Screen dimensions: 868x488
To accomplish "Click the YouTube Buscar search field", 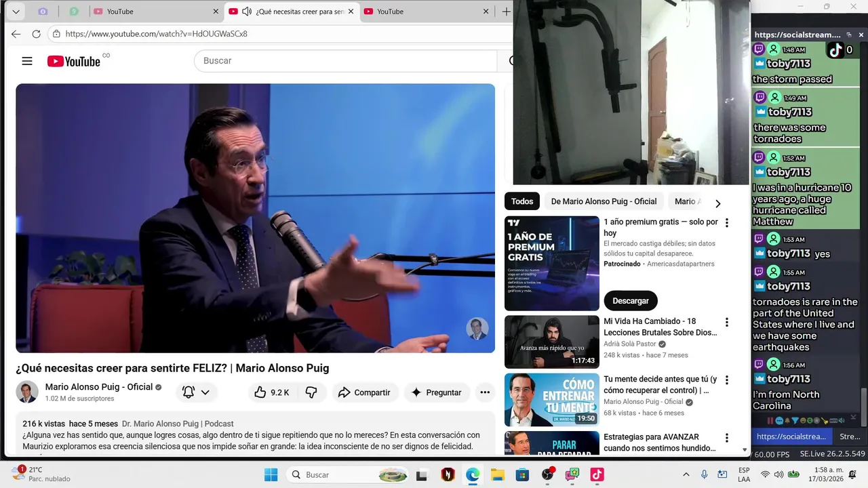I will point(346,60).
